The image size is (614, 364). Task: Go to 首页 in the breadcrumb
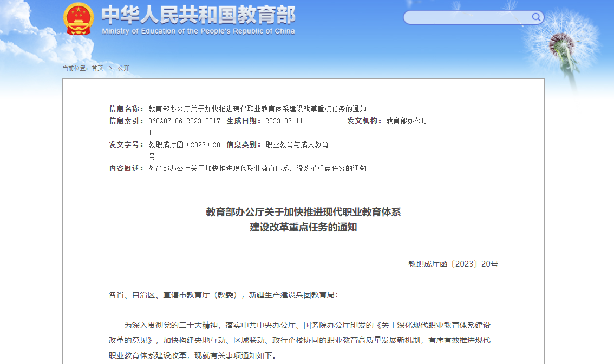(x=97, y=68)
